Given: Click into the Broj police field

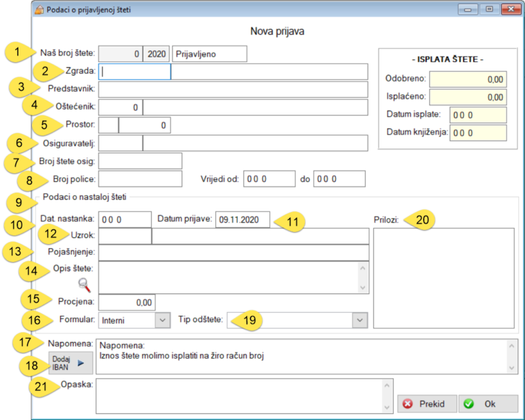Looking at the screenshot, I should 140,179.
